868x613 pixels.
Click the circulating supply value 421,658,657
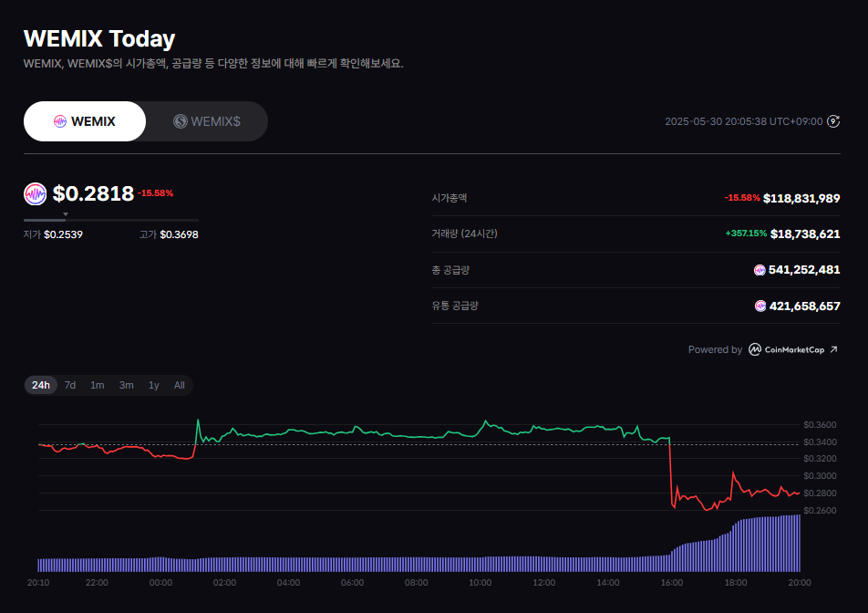pos(805,306)
